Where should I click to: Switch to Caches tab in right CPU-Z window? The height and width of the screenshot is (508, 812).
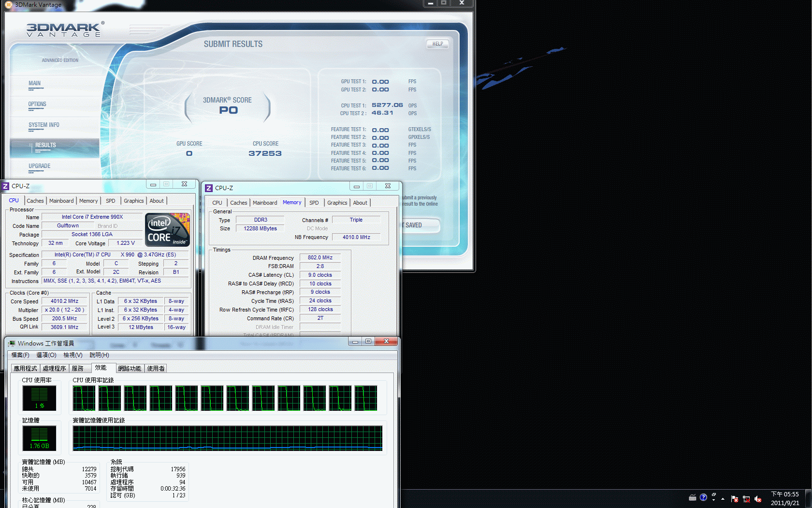[238, 203]
